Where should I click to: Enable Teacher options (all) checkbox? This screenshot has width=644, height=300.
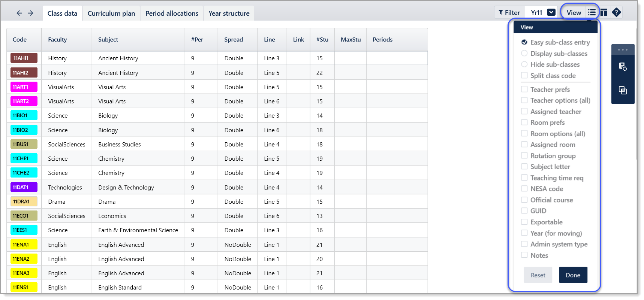coord(524,100)
